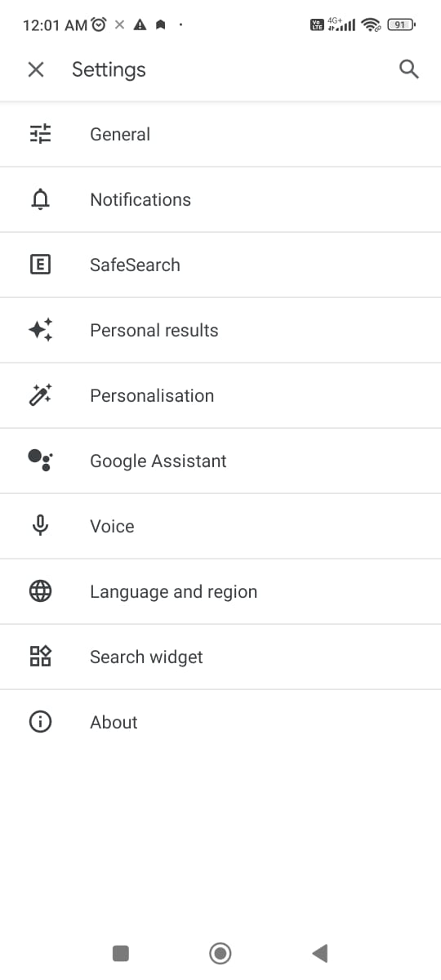Select Personal results entry
The width and height of the screenshot is (441, 980).
220,330
